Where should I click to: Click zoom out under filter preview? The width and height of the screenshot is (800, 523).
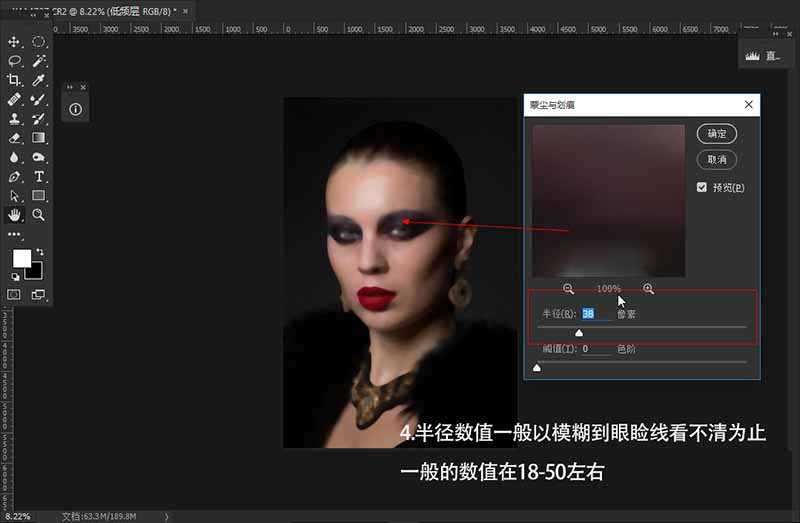(568, 289)
